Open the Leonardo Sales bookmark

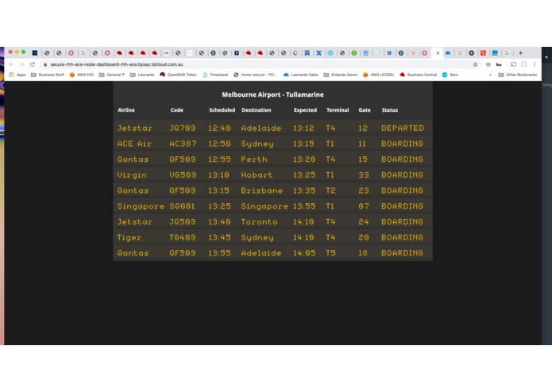point(301,75)
